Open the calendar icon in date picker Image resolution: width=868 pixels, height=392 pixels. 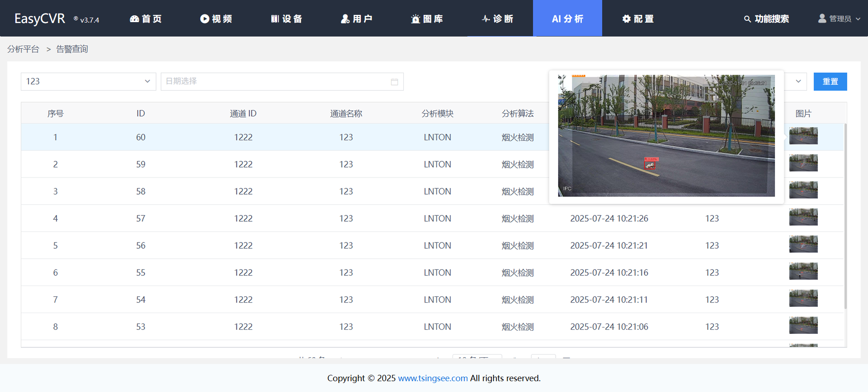394,82
